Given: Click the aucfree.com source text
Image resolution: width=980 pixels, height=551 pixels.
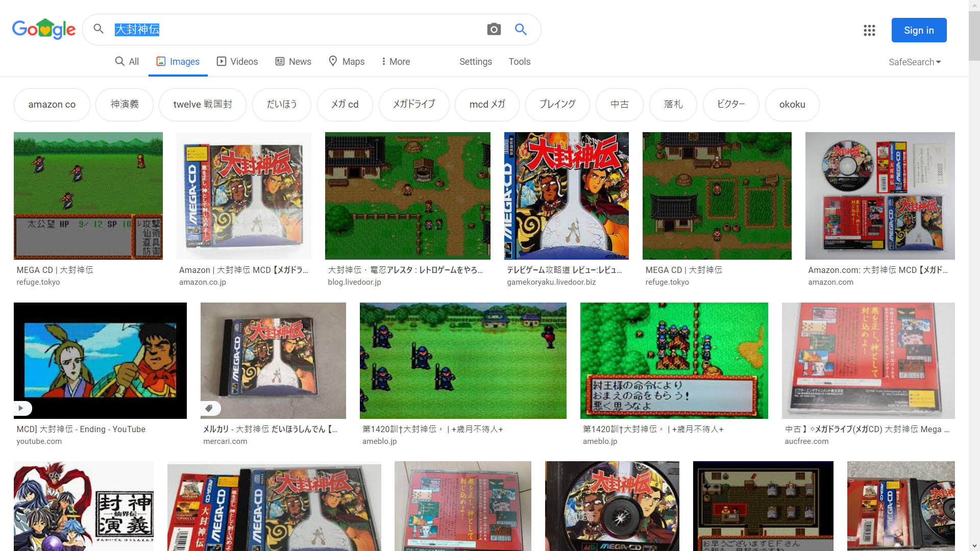Looking at the screenshot, I should (806, 441).
